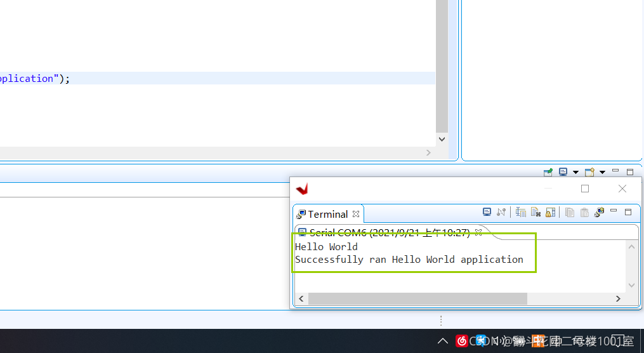The width and height of the screenshot is (644, 353).
Task: Click the Paste icon in Terminal toolbar
Action: [584, 212]
